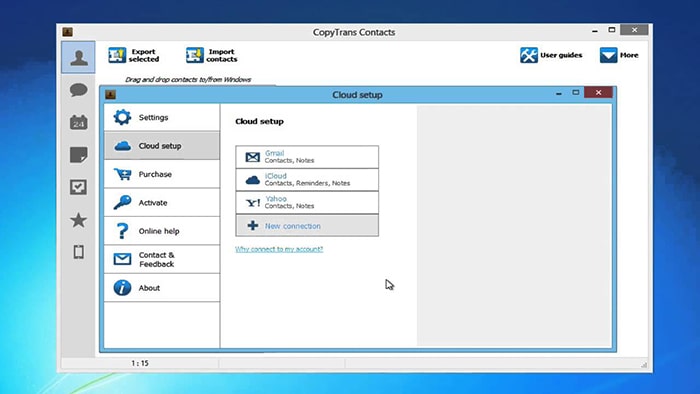This screenshot has width=700, height=394.
Task: Open the Messages speech bubble icon
Action: pos(79,90)
